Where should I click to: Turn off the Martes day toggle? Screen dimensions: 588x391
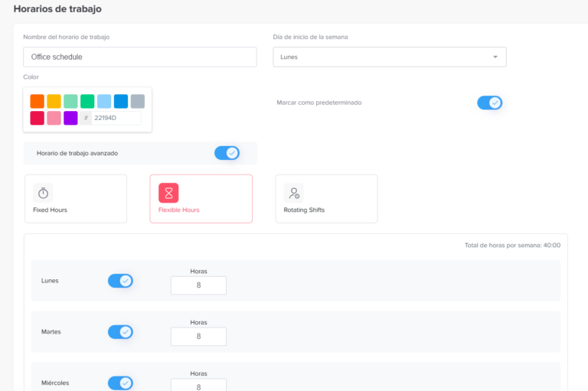(x=120, y=332)
